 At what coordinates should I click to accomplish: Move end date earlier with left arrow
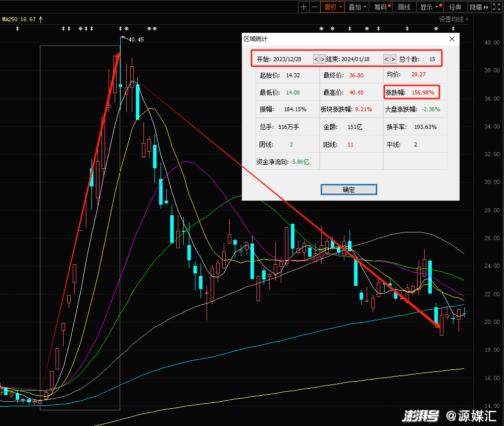point(386,59)
